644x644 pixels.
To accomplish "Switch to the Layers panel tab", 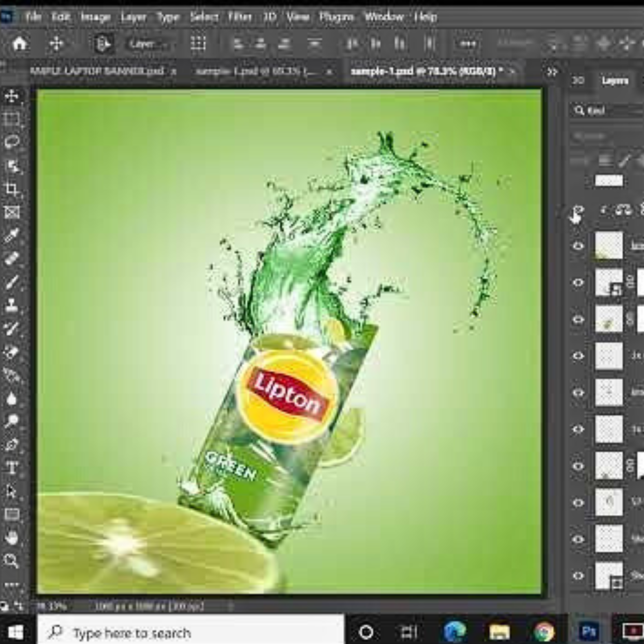I will [x=615, y=81].
